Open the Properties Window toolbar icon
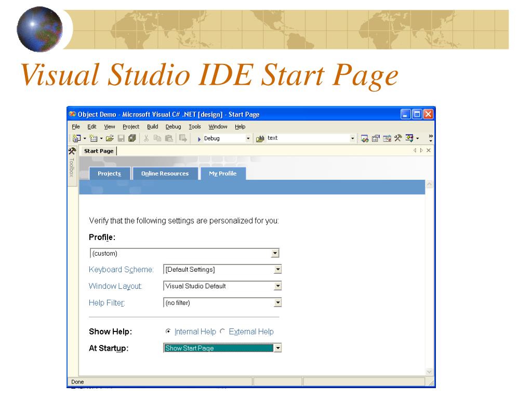The height and width of the screenshot is (399, 532). (376, 138)
